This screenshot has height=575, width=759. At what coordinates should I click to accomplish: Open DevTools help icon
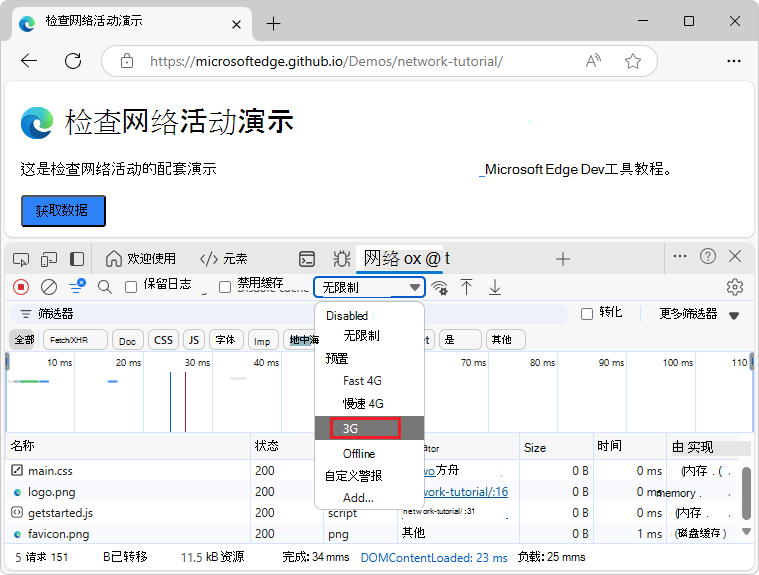click(x=708, y=256)
